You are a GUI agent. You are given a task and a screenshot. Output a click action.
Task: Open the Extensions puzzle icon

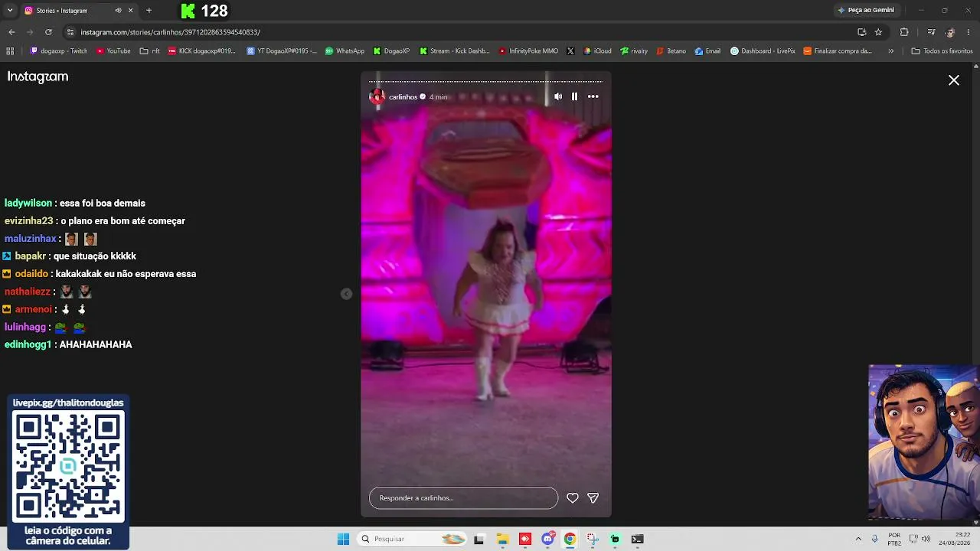pyautogui.click(x=904, y=32)
